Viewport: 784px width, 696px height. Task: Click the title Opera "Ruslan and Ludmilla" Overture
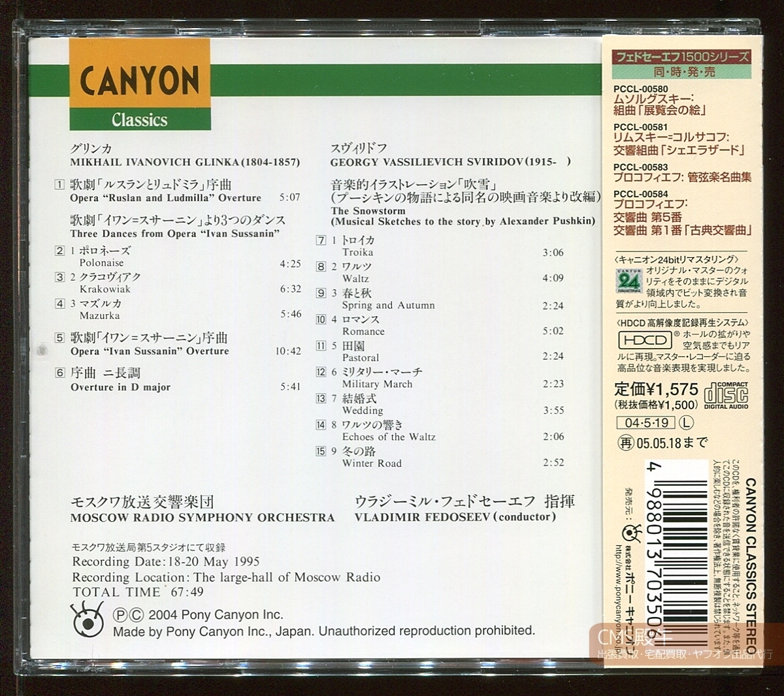[166, 198]
